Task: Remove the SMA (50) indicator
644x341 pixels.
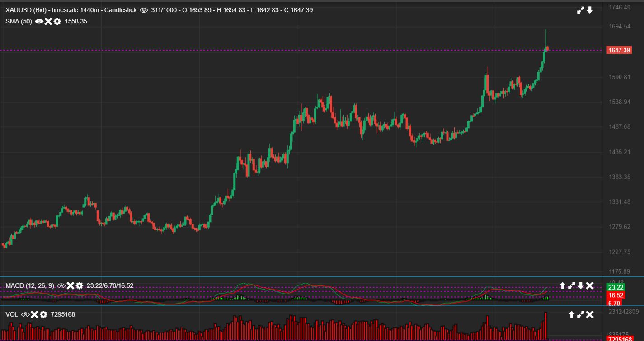Action: pos(48,21)
